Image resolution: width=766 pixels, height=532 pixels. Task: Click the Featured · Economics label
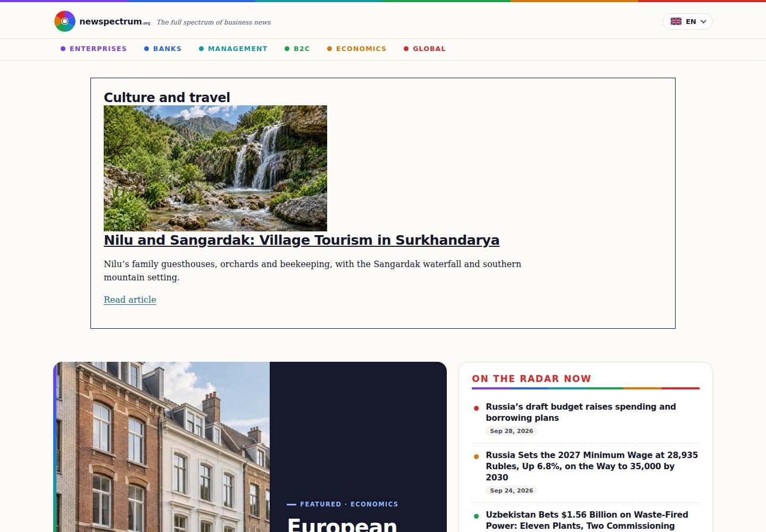click(x=349, y=504)
